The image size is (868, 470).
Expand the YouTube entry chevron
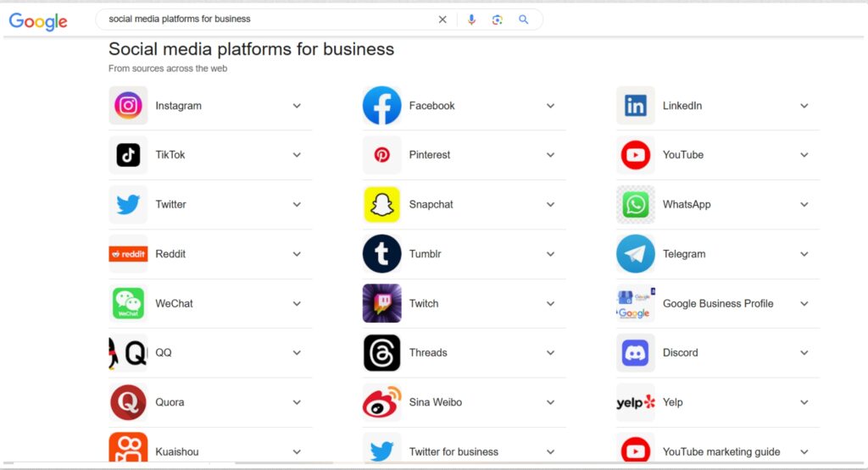[804, 155]
